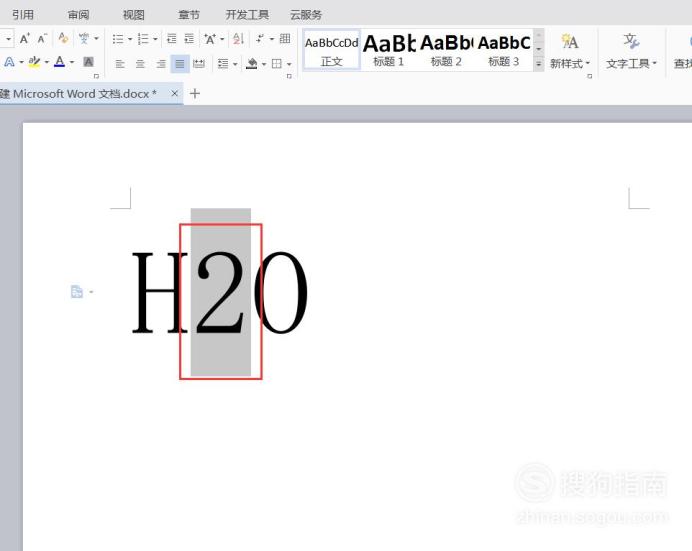Open borders dropdown arrow
Viewport: 692px width, 551px height.
coord(289,64)
